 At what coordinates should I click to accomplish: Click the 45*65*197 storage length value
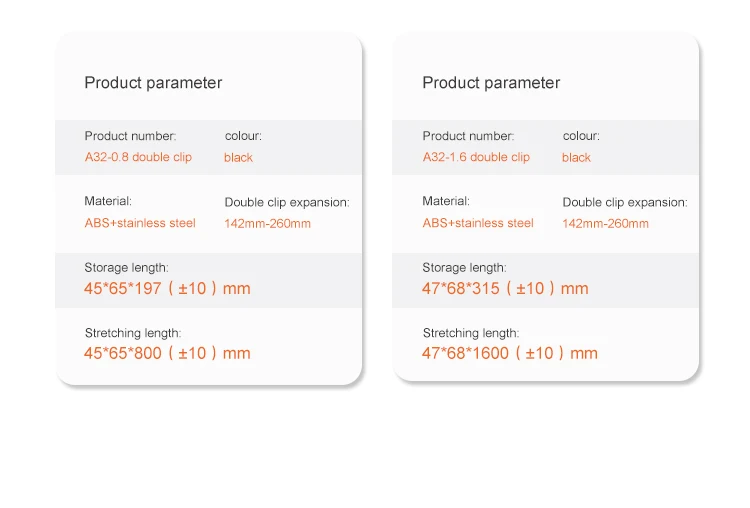[167, 288]
